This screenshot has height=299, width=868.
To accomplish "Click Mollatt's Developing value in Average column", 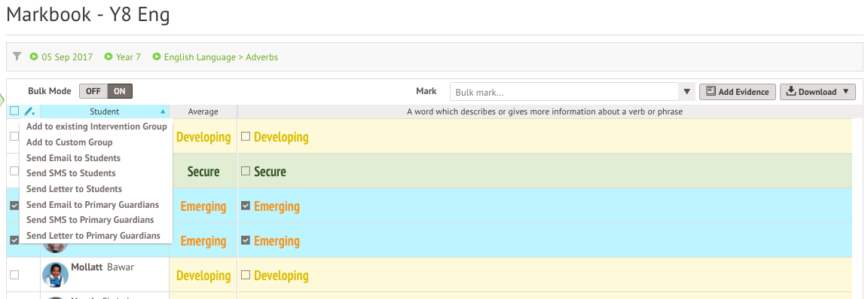I will [x=203, y=276].
